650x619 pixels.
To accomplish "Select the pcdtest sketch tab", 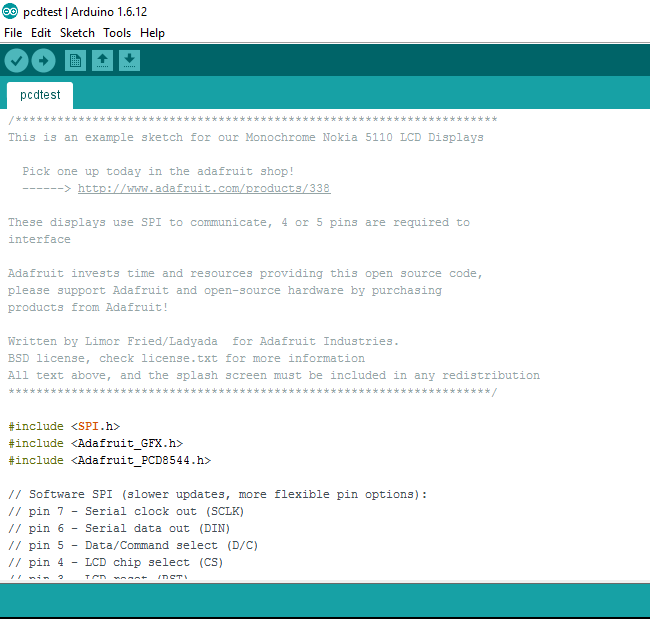I will point(40,95).
